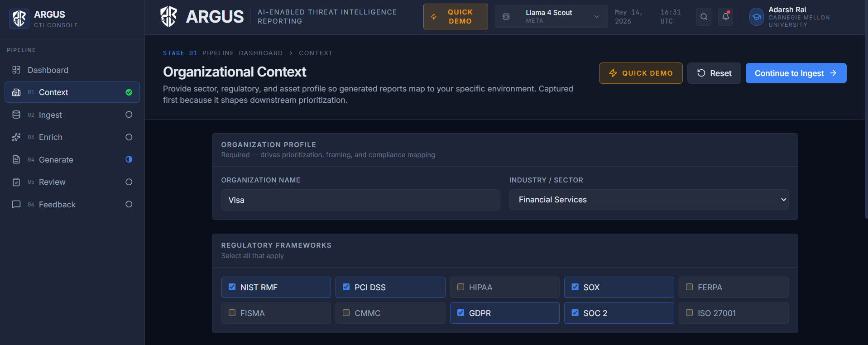Open the 05 Review stage
This screenshot has height=345, width=868.
click(72, 182)
